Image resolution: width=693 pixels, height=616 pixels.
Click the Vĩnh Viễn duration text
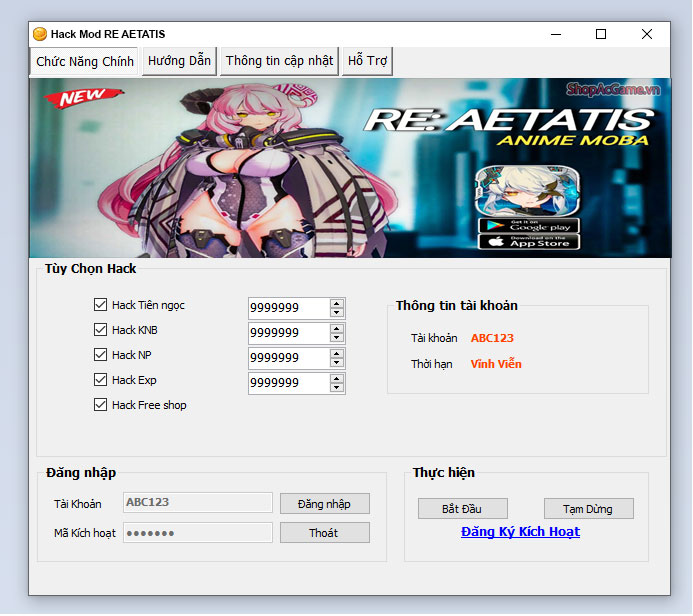point(496,364)
